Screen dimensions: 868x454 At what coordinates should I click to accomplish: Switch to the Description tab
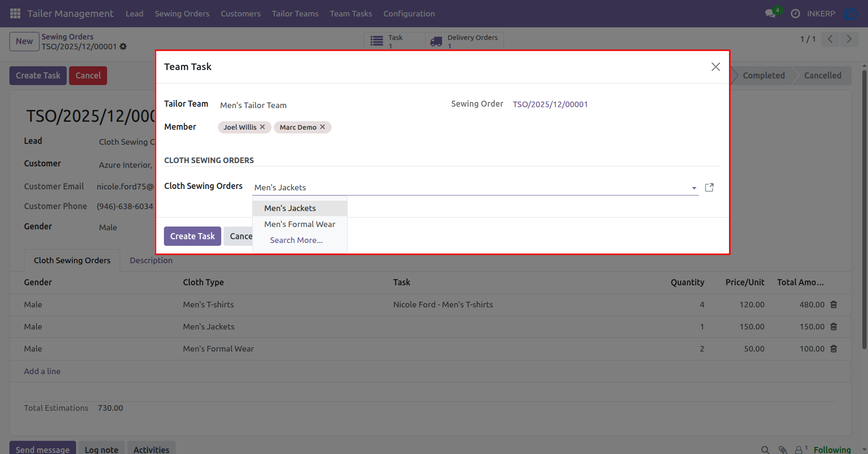click(151, 260)
